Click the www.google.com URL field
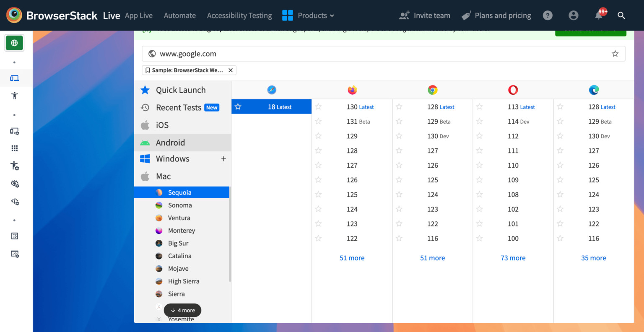This screenshot has width=644, height=332. 377,54
